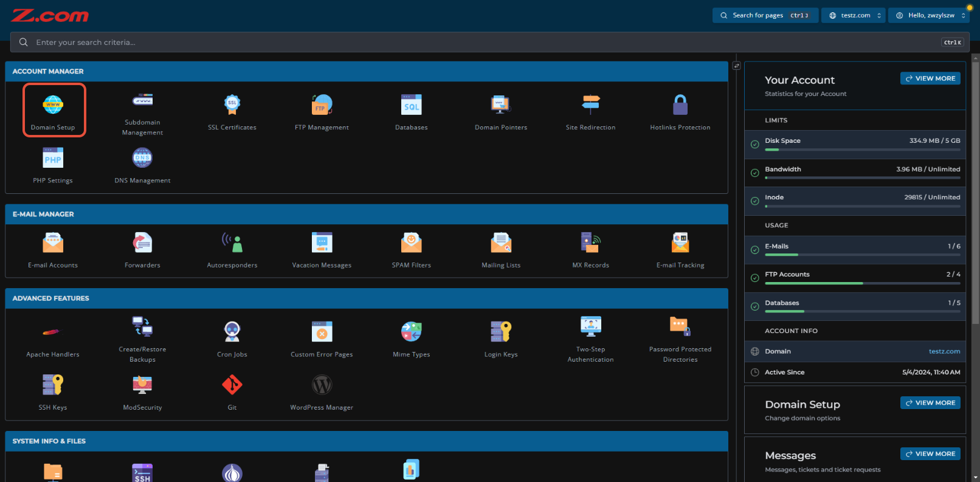980x482 pixels.
Task: Click the Bandwidth limit row
Action: pos(855,173)
